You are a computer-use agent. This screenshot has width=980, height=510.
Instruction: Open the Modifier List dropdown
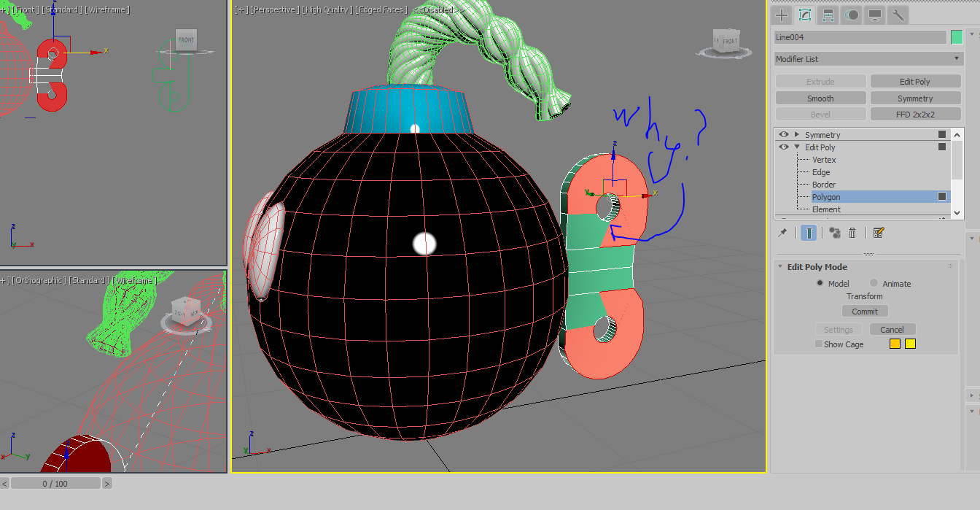[868, 59]
